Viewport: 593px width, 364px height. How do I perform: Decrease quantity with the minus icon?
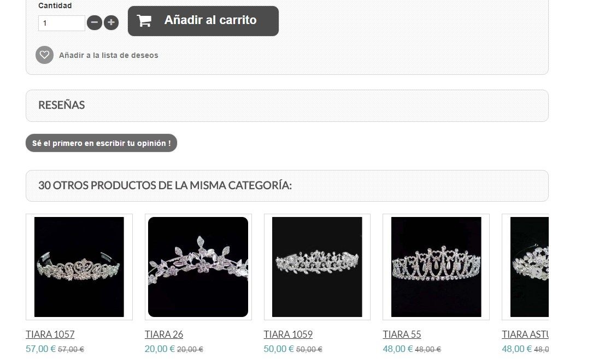click(95, 23)
